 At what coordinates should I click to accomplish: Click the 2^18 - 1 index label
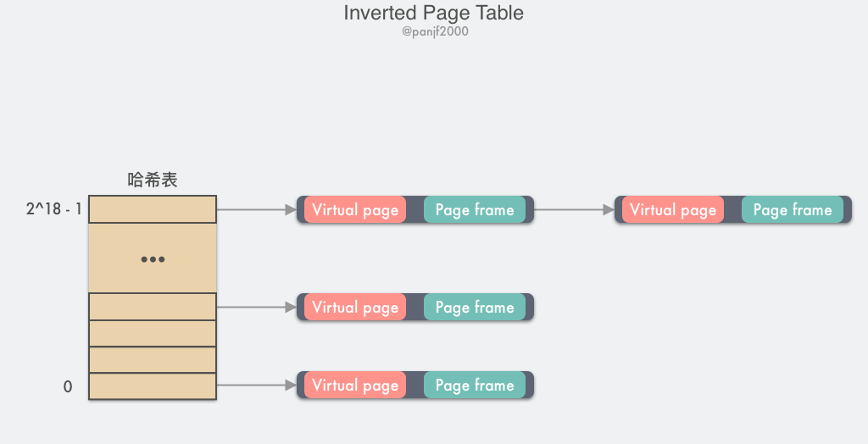coord(53,208)
